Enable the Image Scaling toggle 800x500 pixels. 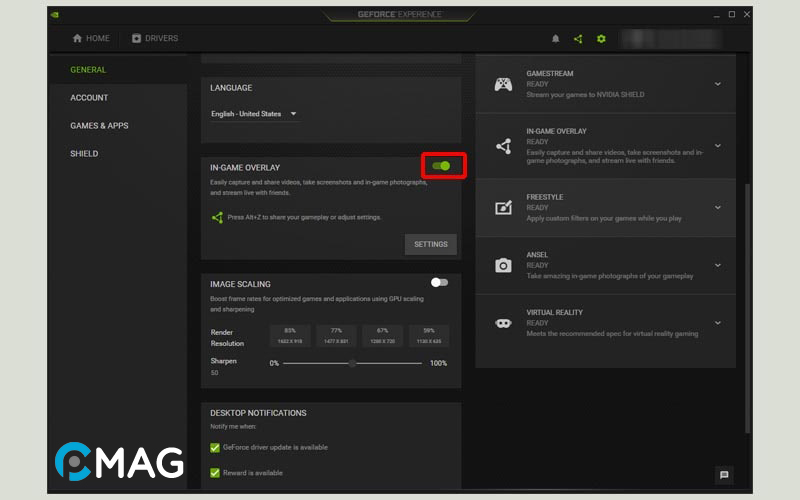(x=439, y=282)
